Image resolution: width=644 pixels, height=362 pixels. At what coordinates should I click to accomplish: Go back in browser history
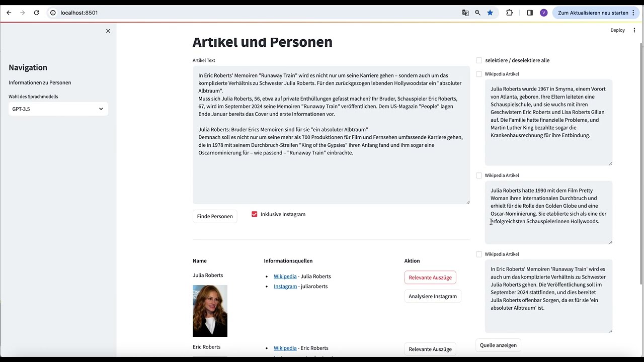[9, 13]
